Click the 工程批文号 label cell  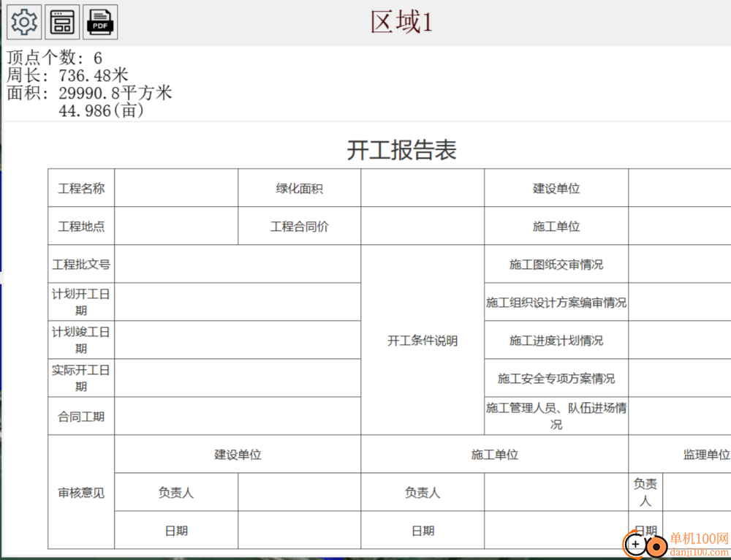(81, 264)
